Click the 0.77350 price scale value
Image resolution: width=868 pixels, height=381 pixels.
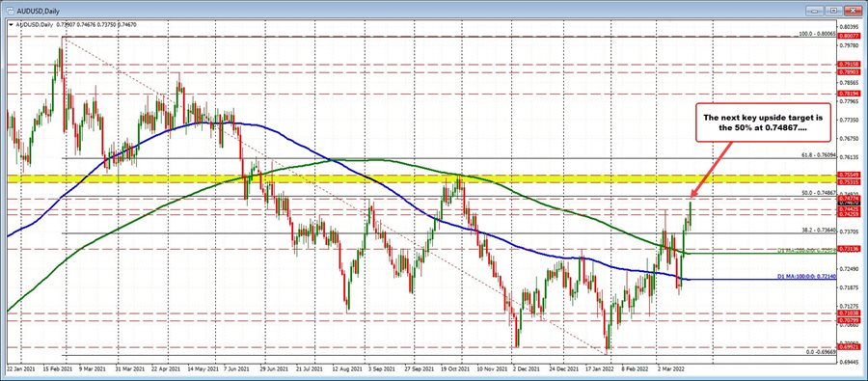coord(848,120)
